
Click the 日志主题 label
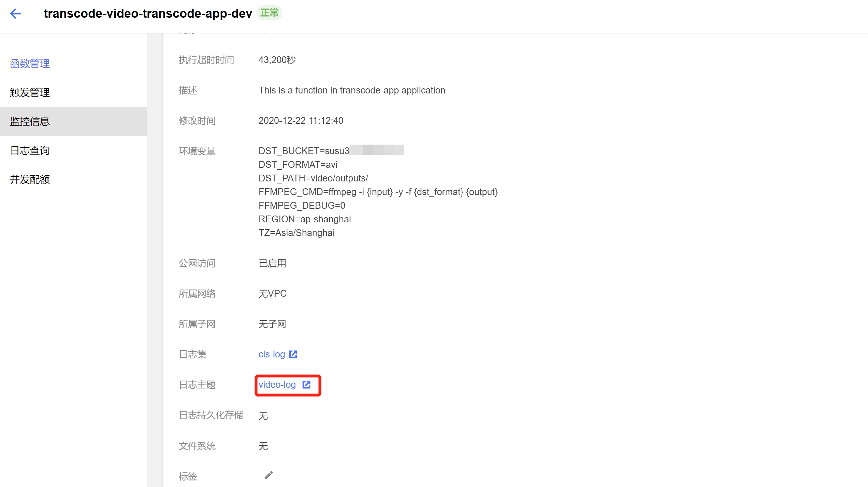click(x=197, y=385)
